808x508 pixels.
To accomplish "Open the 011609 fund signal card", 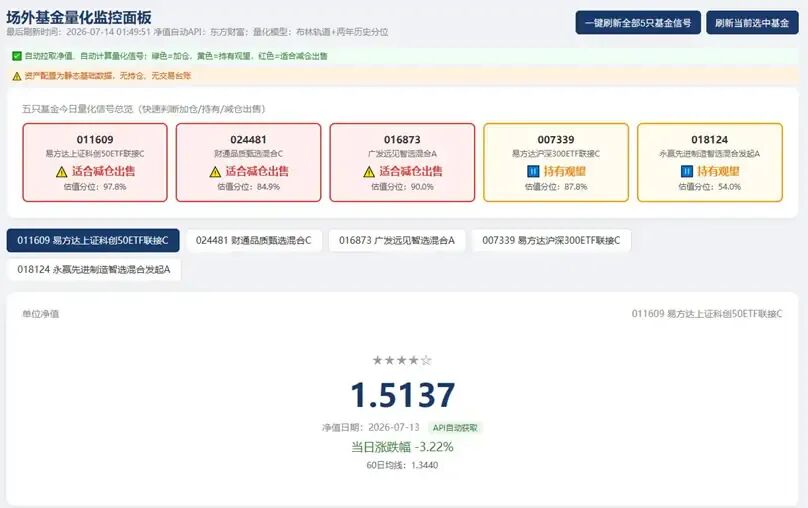I will [x=95, y=162].
